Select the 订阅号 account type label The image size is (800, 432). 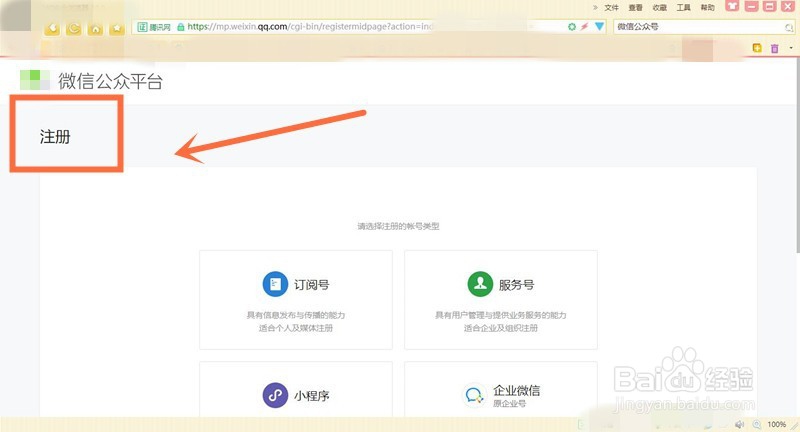pyautogui.click(x=312, y=285)
